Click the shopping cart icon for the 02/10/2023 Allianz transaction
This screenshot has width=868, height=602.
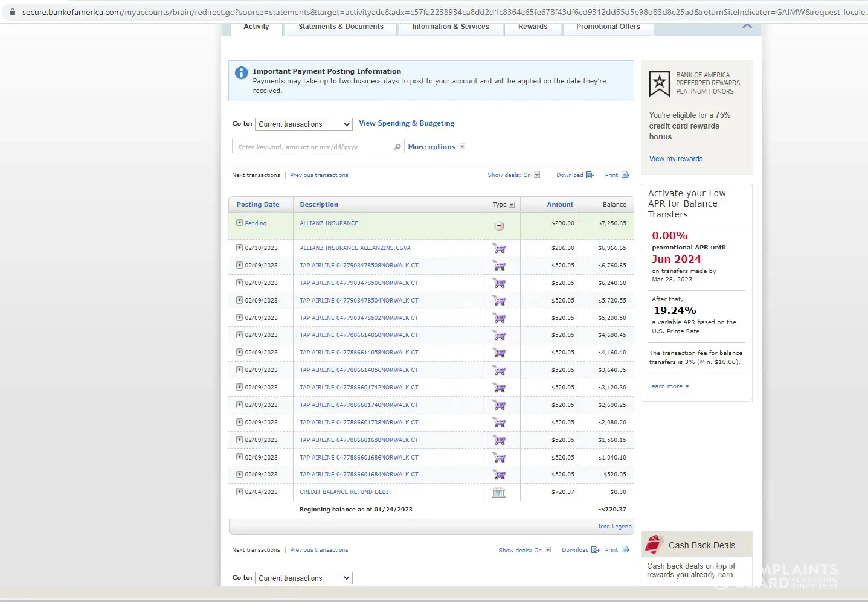(499, 248)
